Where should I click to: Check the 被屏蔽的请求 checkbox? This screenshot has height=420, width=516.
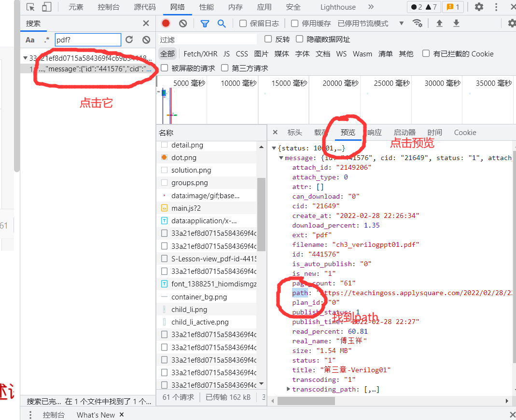164,68
